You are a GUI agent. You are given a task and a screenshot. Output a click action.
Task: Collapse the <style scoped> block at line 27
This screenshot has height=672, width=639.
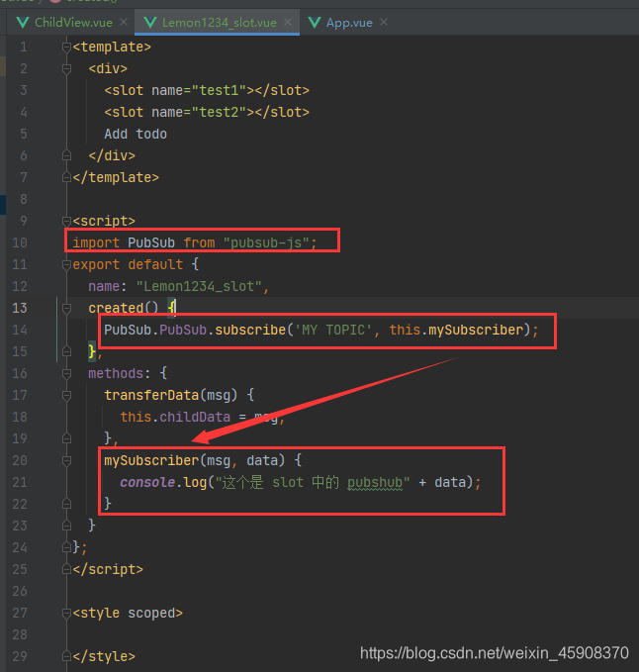[x=66, y=614]
